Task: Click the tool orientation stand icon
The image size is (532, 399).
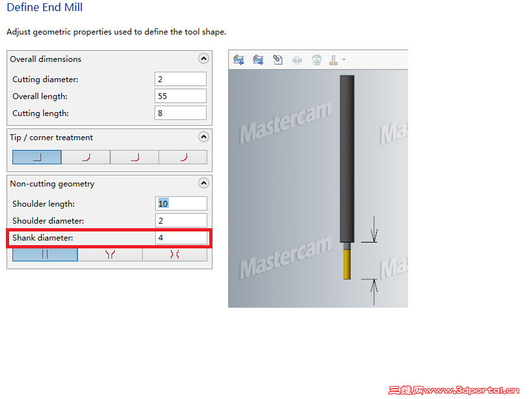Action: pos(334,60)
